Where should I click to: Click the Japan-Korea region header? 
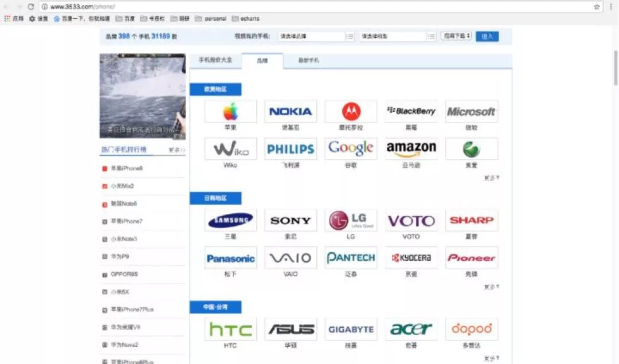click(x=216, y=198)
